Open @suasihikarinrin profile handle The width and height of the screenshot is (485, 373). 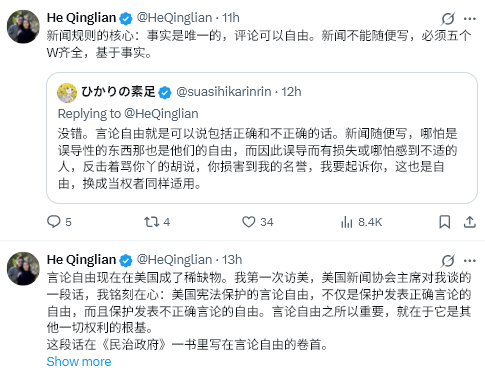(224, 92)
